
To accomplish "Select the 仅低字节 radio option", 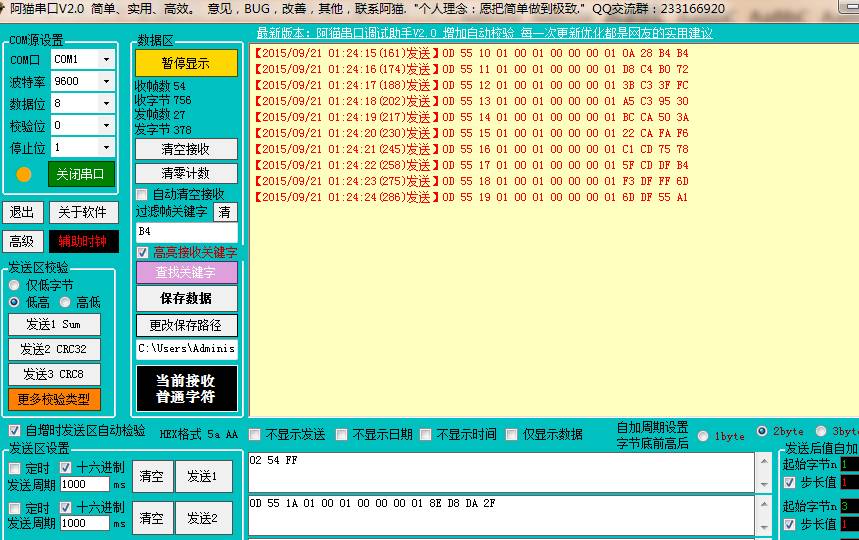I will (14, 285).
